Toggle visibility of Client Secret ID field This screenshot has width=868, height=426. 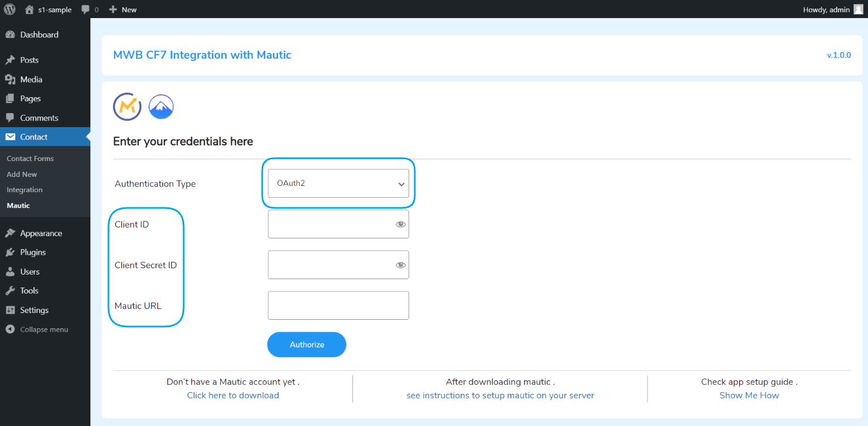point(401,265)
